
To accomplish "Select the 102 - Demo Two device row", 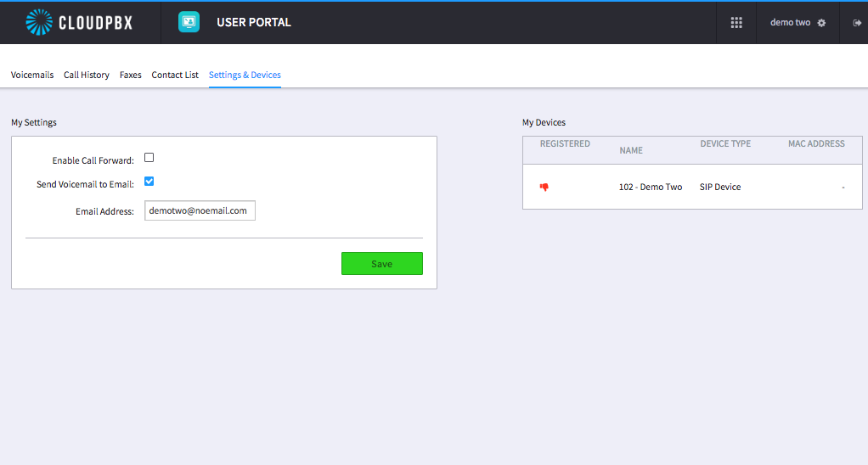I will pyautogui.click(x=692, y=187).
